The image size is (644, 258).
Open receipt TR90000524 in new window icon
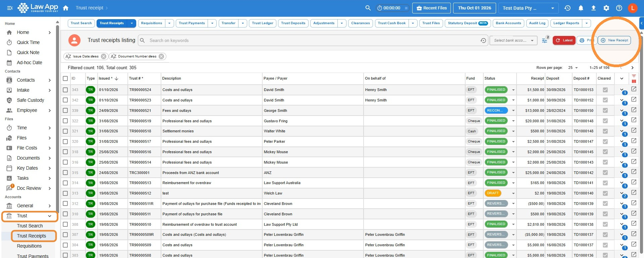coord(634,89)
